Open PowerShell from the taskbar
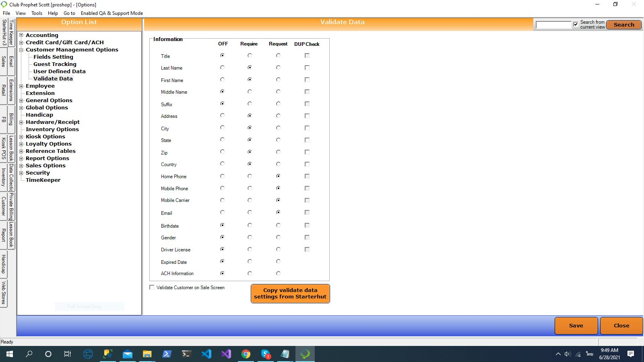644x362 pixels. [x=167, y=354]
